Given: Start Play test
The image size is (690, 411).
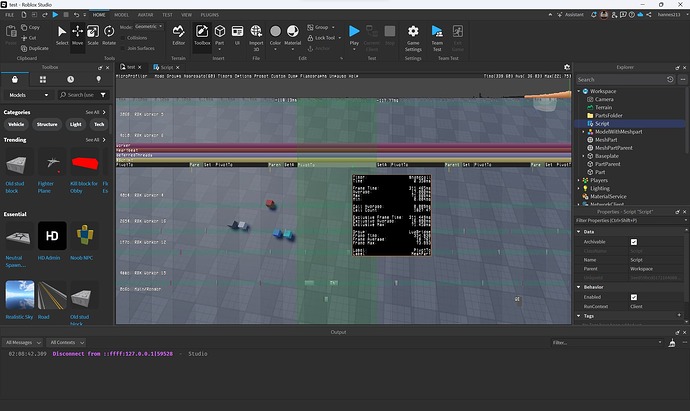Looking at the screenshot, I should point(354,35).
